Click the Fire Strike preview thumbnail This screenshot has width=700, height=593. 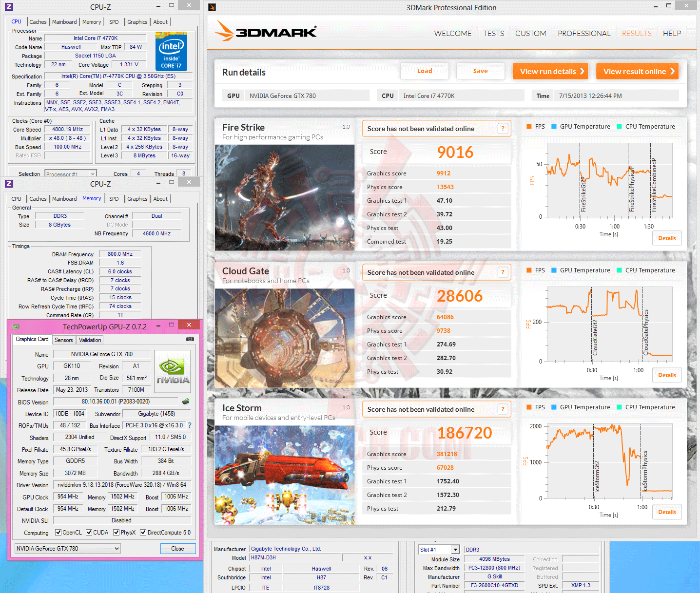coord(285,197)
